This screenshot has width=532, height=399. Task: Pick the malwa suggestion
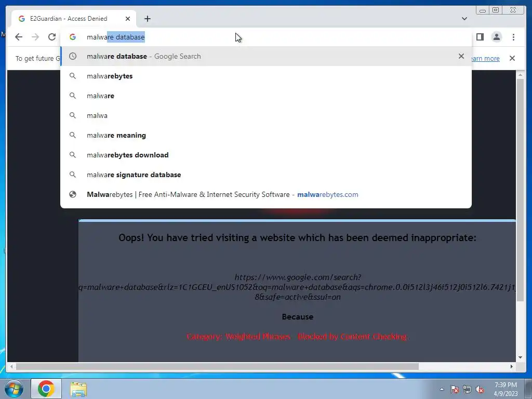[x=266, y=115]
